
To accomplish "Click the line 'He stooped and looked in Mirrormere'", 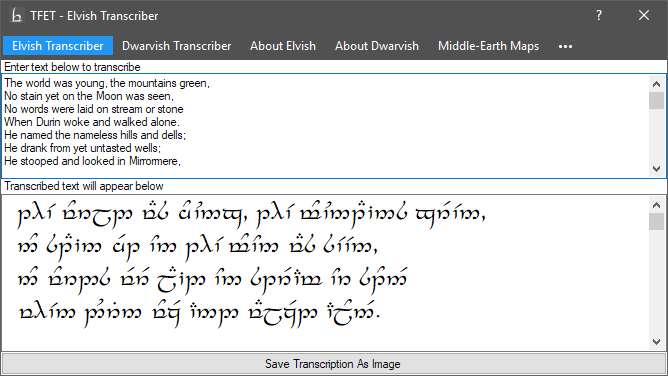I will [92, 161].
